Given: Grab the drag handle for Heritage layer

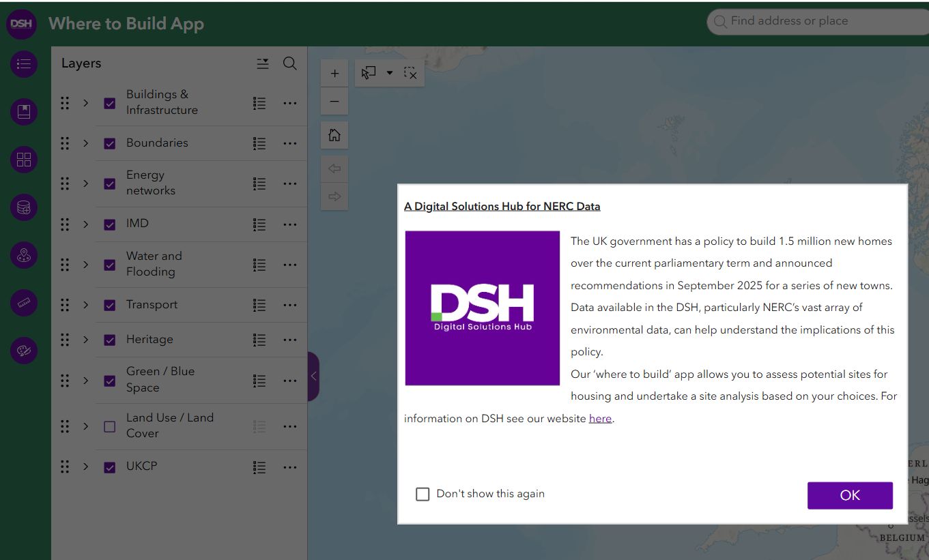Looking at the screenshot, I should click(65, 340).
